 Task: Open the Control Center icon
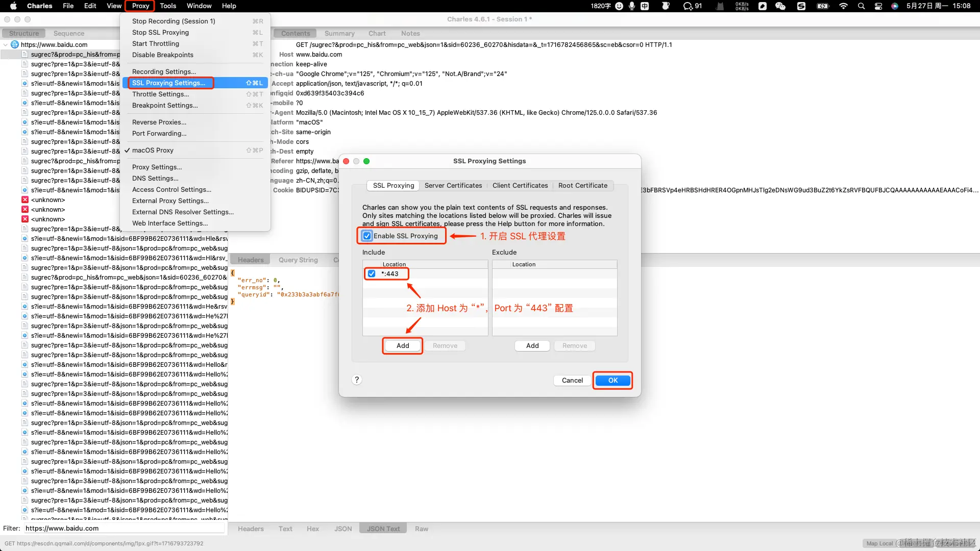point(878,6)
